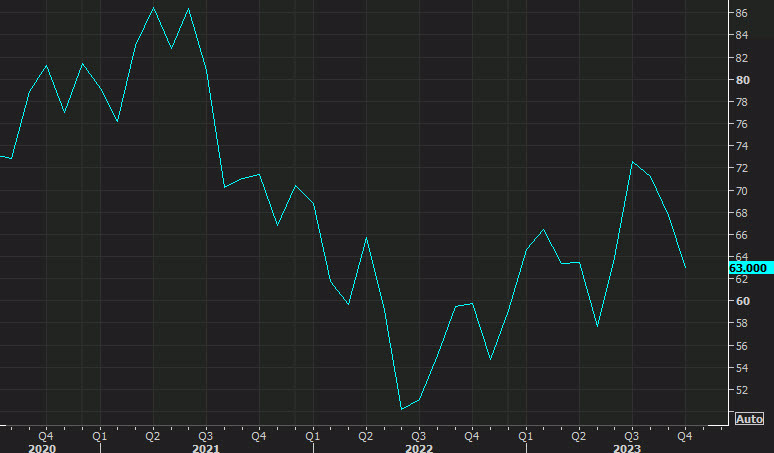Image resolution: width=774 pixels, height=453 pixels.
Task: Click the 66 value on price axis
Action: (741, 235)
